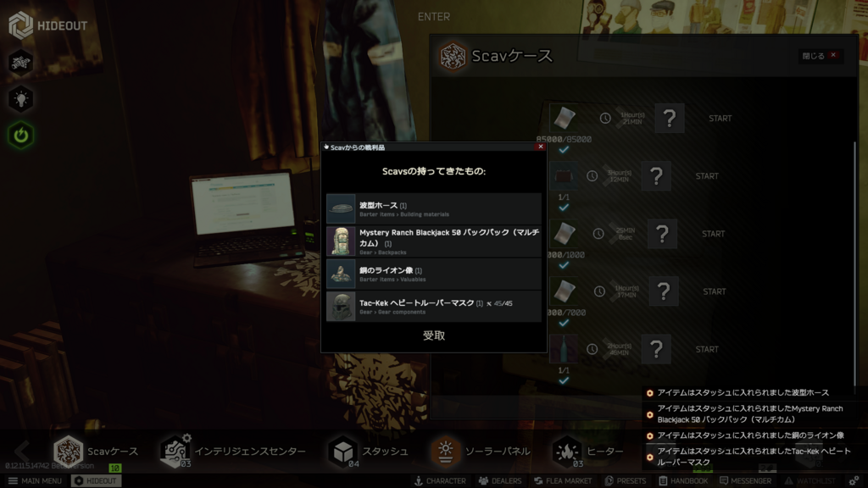Viewport: 868px width, 488px height.
Task: Click the Mystery Ranch Blackjack 50 backpack item
Action: tap(434, 241)
